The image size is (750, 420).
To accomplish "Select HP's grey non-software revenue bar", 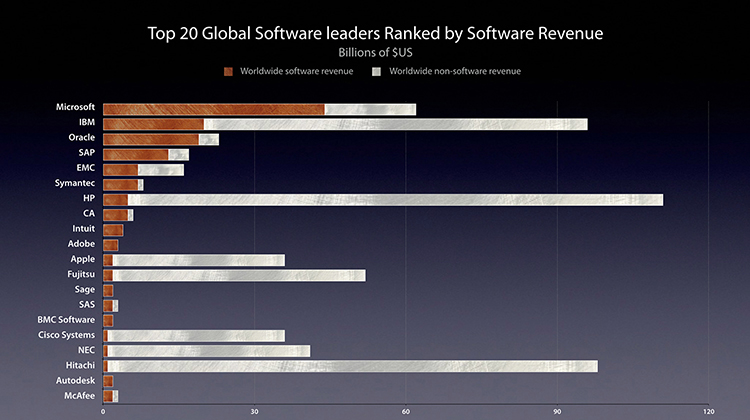I will pyautogui.click(x=396, y=200).
